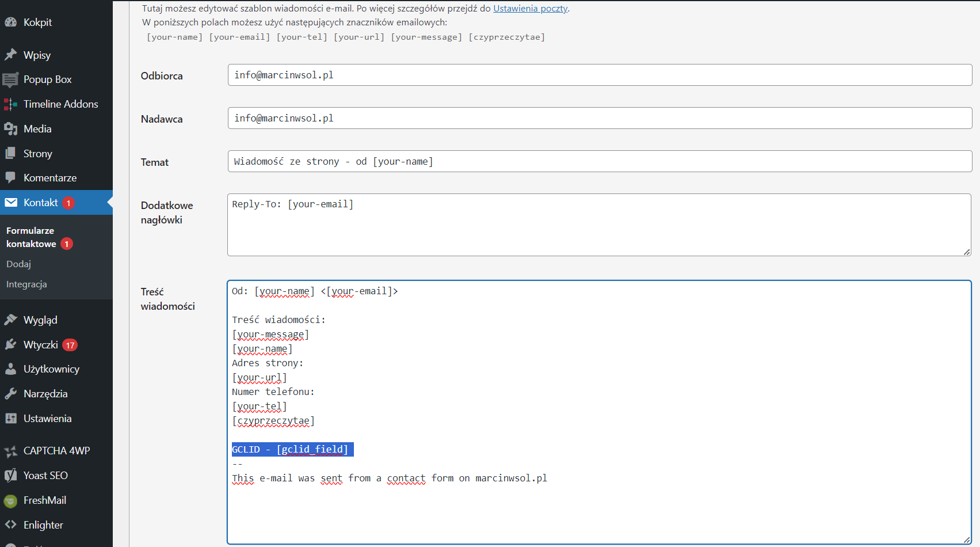Click the Wtyczki plug icon
The image size is (980, 547).
tap(11, 344)
